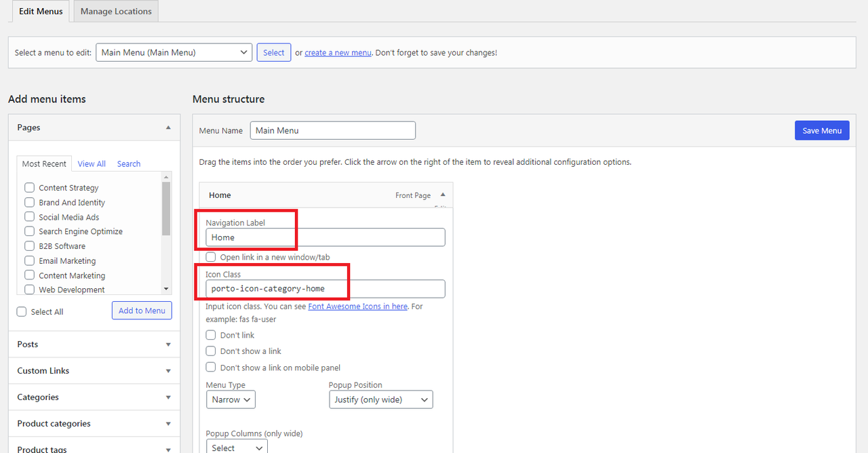Check the Content Strategy page
Screen dimensions: 868x453
tap(30, 188)
